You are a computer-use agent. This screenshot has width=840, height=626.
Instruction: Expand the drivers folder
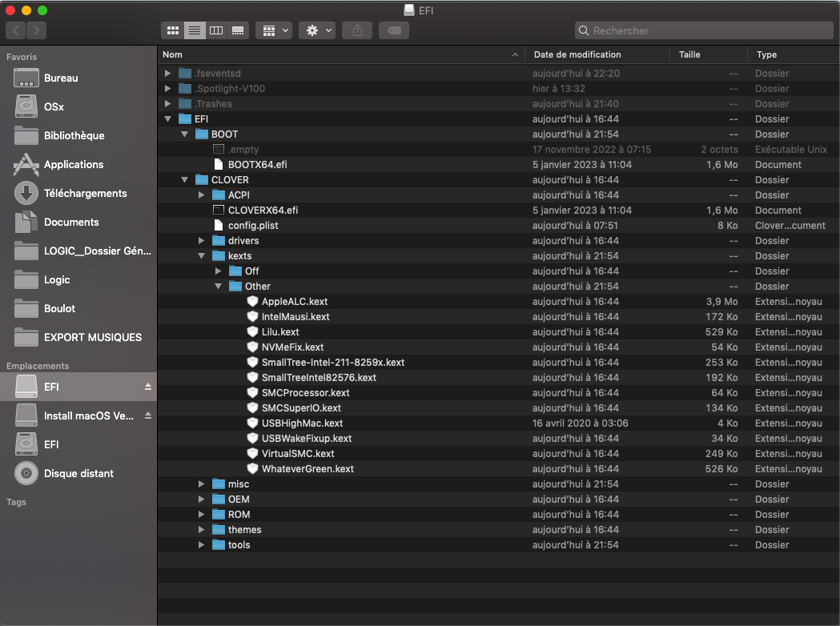[202, 241]
